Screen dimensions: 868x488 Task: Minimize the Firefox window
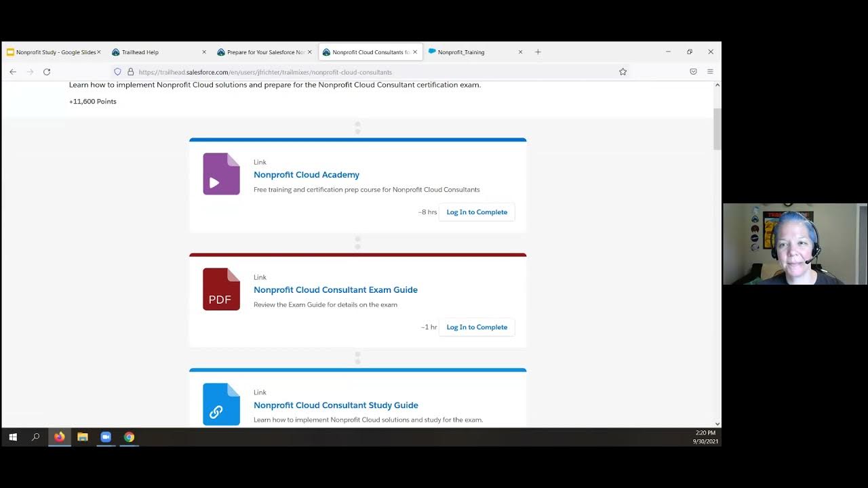click(668, 52)
